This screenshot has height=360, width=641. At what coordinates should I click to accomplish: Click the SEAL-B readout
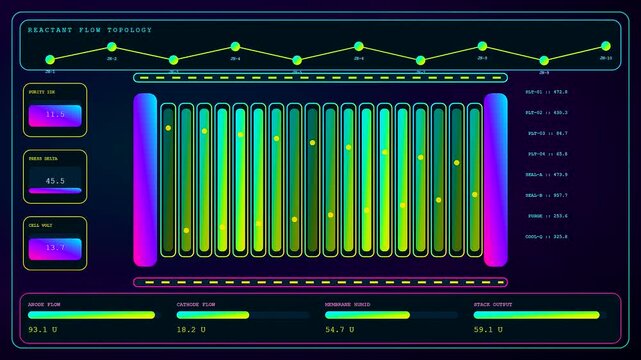click(x=547, y=195)
